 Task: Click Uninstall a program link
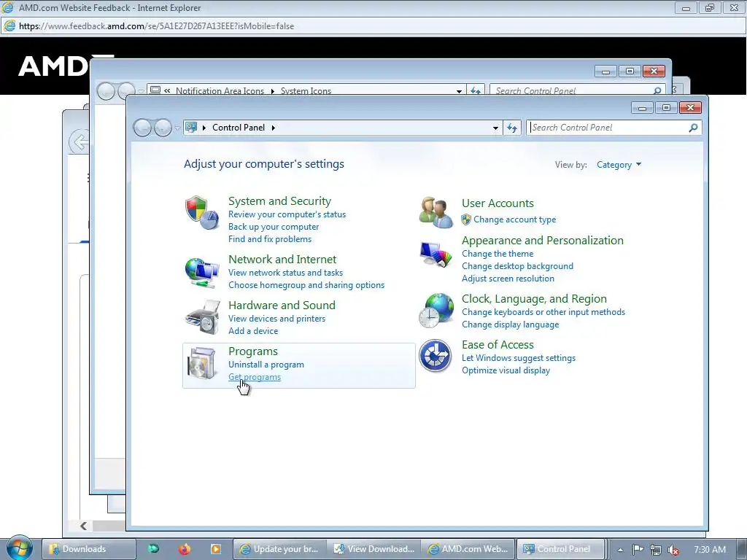tap(266, 365)
